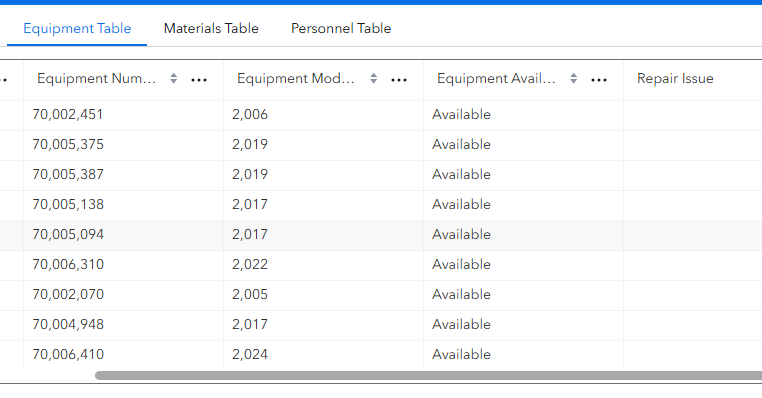Open Equipment Model column options menu
Viewport: 762px width, 398px height.
[x=399, y=80]
